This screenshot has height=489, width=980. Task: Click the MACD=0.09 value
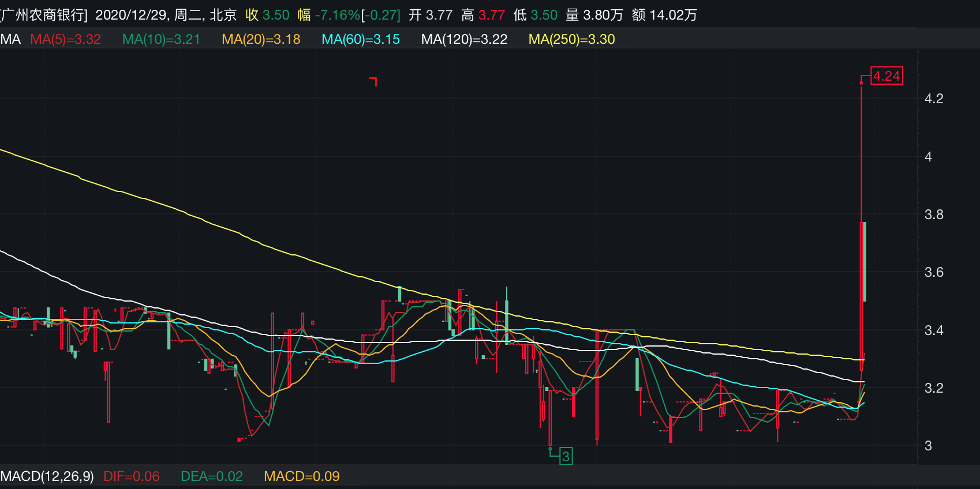tap(302, 476)
